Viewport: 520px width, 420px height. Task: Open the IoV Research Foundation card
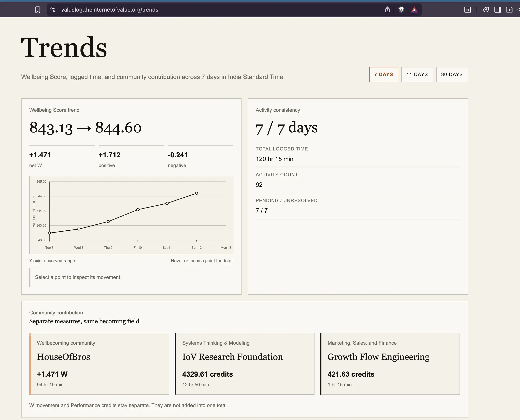245,364
